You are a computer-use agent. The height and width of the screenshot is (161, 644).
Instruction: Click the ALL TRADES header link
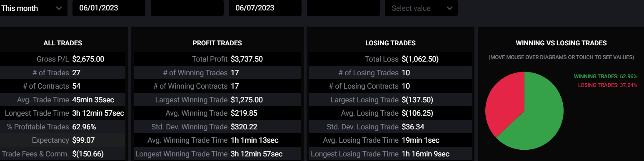63,43
